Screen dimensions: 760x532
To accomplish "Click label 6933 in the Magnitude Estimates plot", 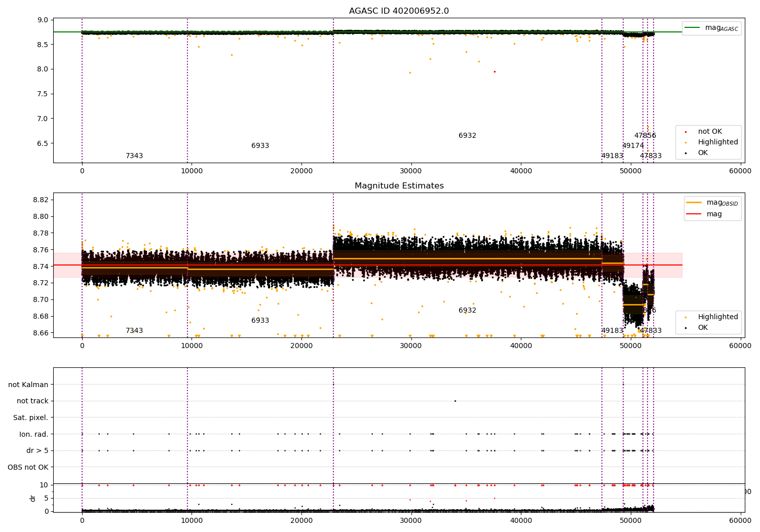I will (260, 321).
